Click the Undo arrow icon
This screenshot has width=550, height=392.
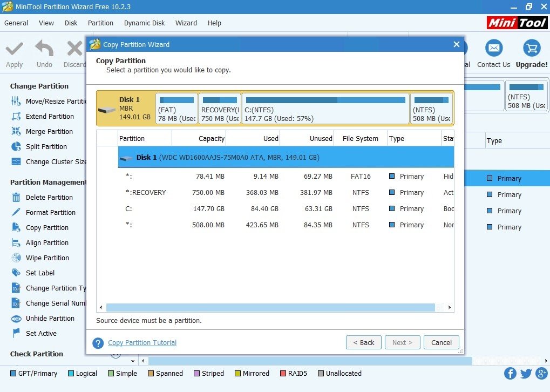point(45,48)
